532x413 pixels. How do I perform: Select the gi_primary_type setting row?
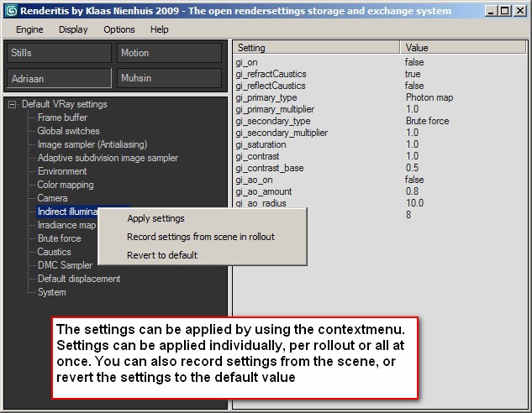coord(380,97)
